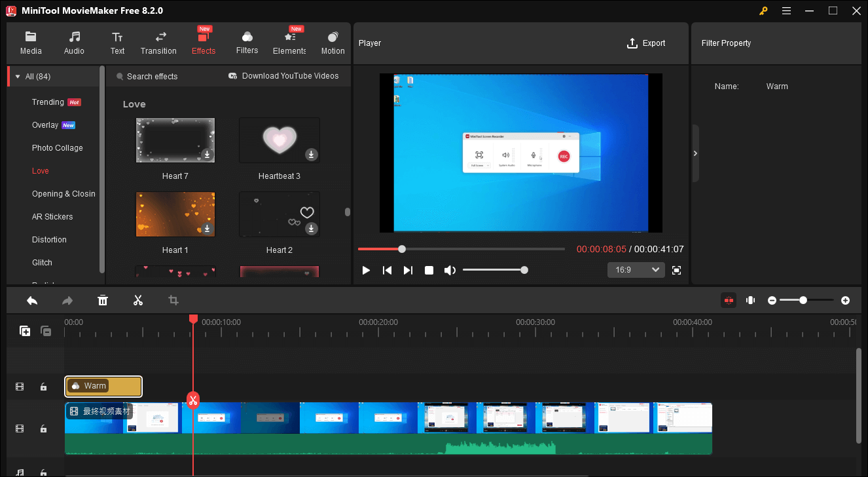Screen dimensions: 868x477
Task: Download the Heart 1 effect
Action: coord(207,229)
